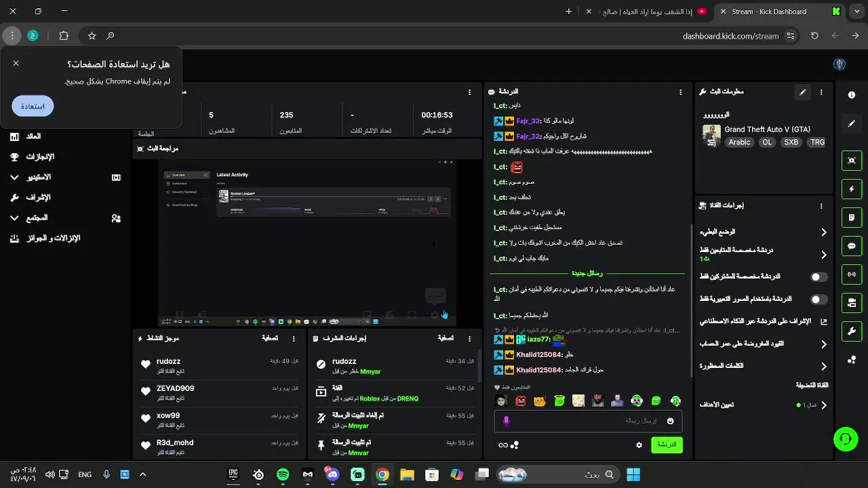
Task: Open Spotify from the taskbar
Action: 283,474
